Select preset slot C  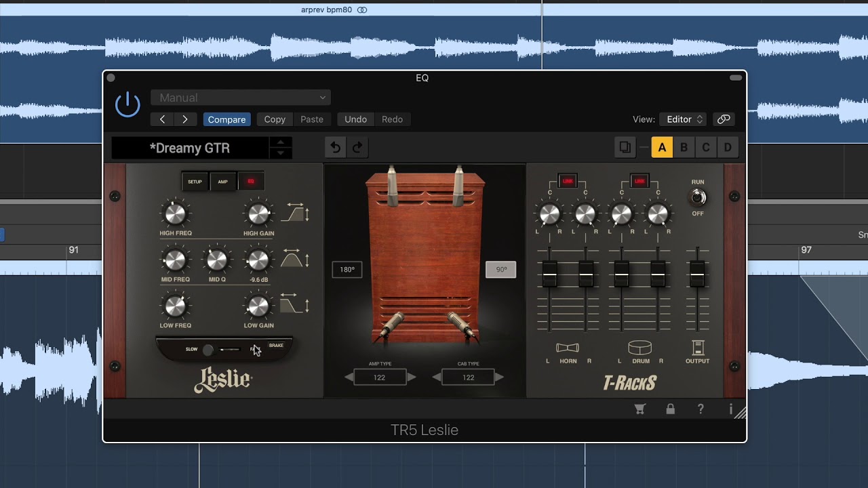pos(706,147)
